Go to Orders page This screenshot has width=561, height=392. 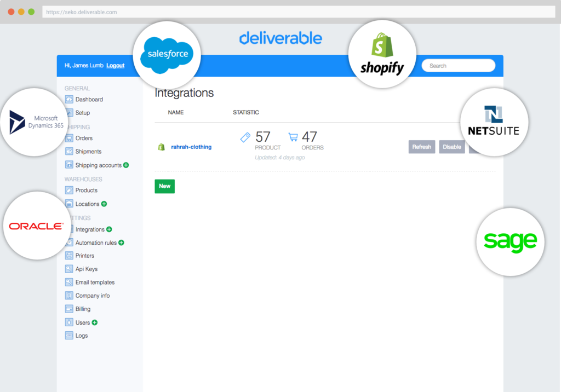point(84,138)
